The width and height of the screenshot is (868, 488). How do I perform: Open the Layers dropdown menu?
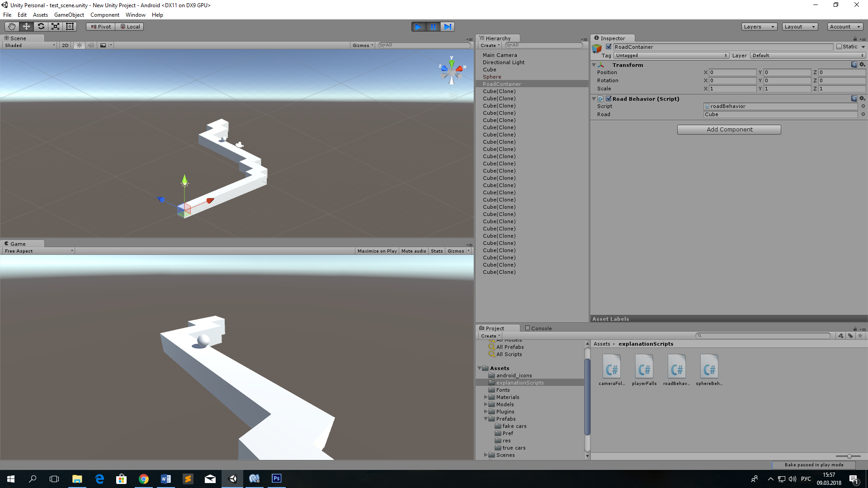click(x=758, y=26)
